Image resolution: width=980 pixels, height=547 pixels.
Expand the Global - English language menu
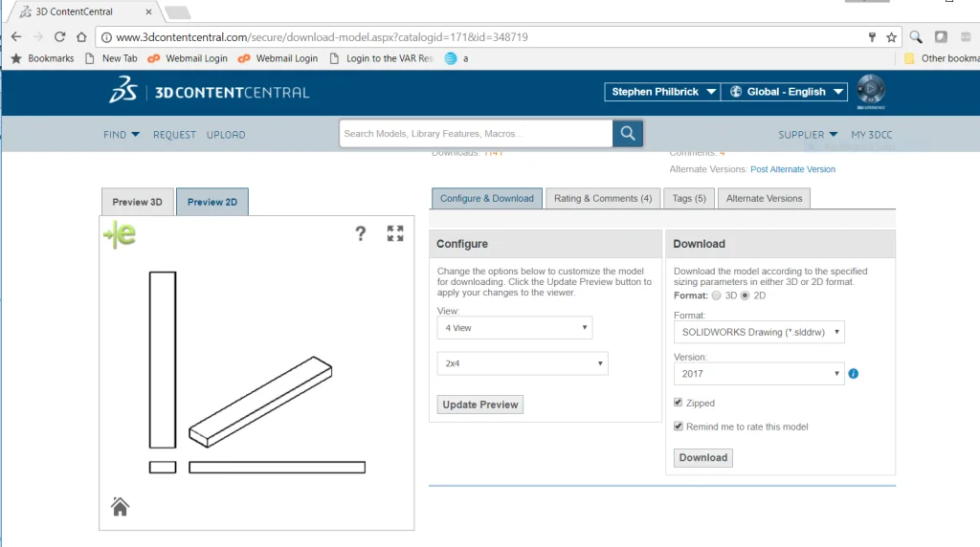[x=785, y=92]
